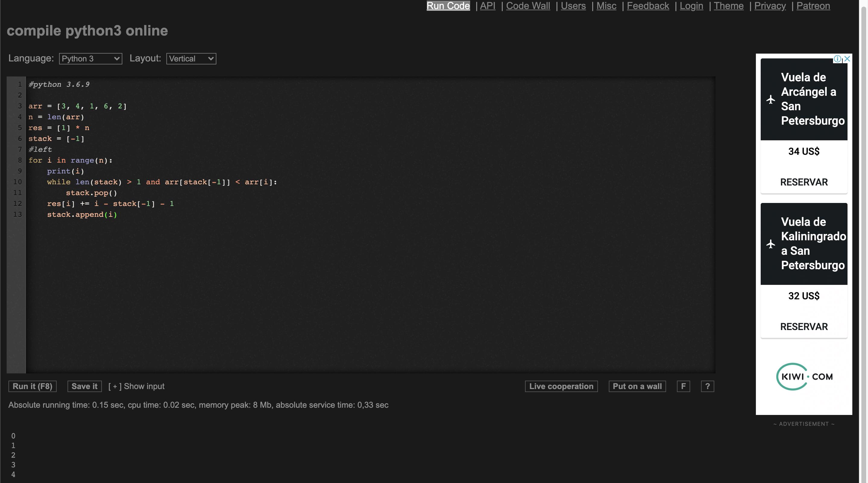Screen dimensions: 868x483
Task: Click the 'while len(stack) > 1' line
Action: (x=162, y=182)
